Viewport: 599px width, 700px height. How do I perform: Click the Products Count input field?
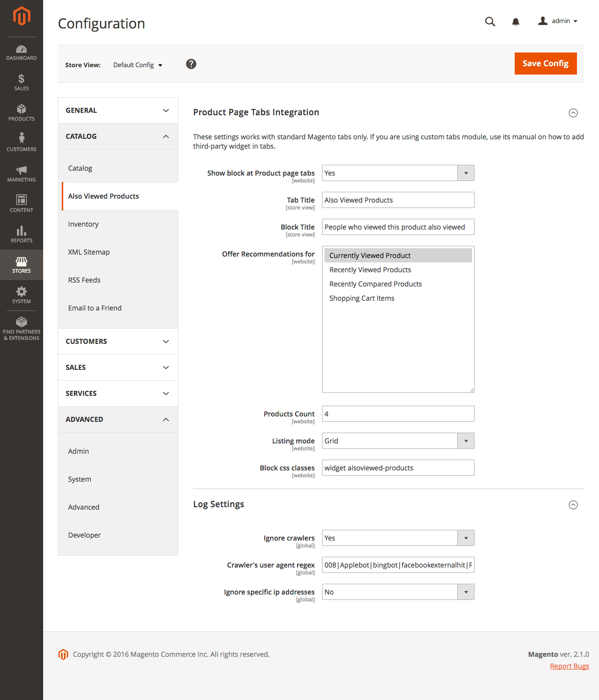(x=398, y=414)
